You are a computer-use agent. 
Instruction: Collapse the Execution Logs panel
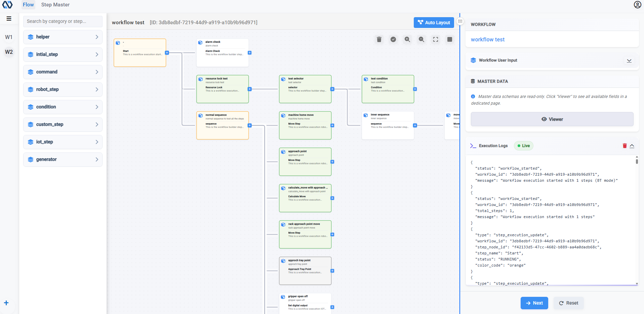pos(632,146)
